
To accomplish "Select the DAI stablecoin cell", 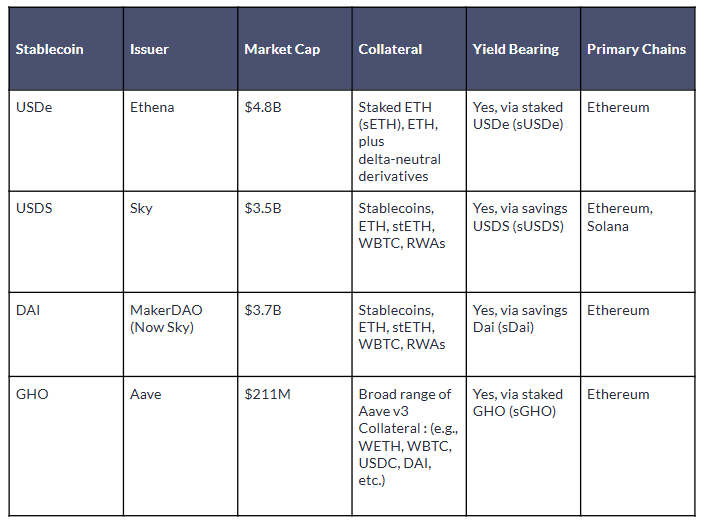I will pyautogui.click(x=28, y=311).
